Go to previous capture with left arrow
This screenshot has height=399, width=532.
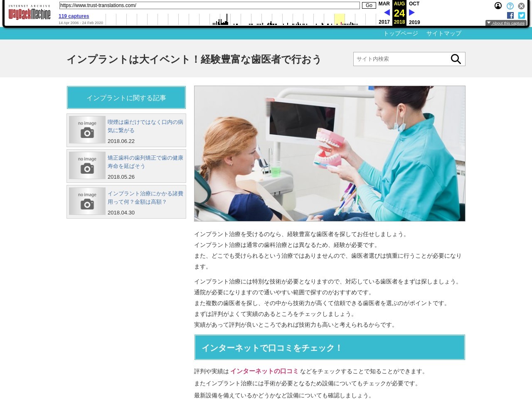coord(387,12)
